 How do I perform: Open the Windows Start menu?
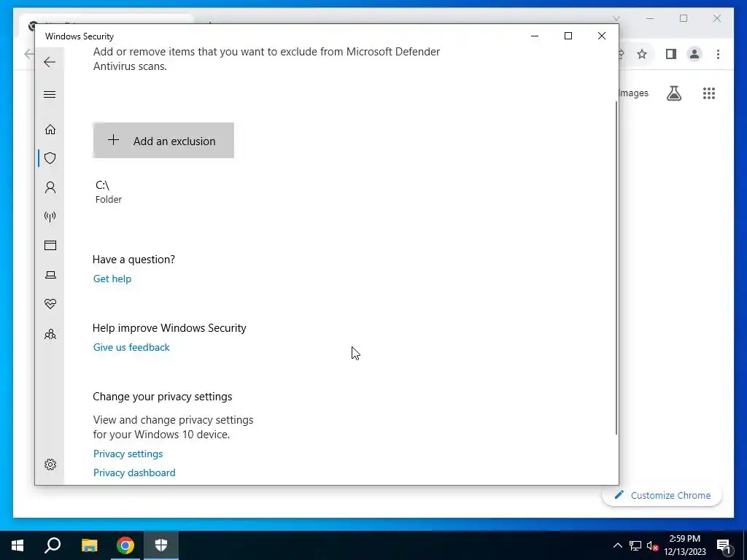click(18, 545)
